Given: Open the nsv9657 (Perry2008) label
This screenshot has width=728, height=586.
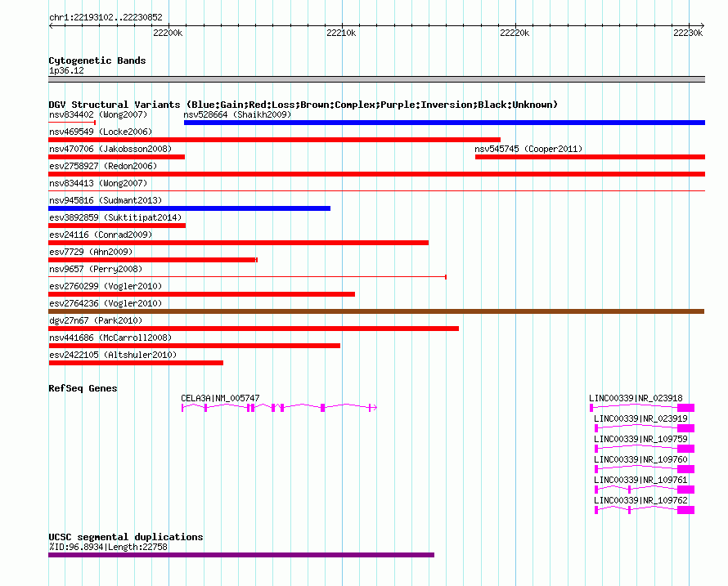Looking at the screenshot, I should 96,269.
